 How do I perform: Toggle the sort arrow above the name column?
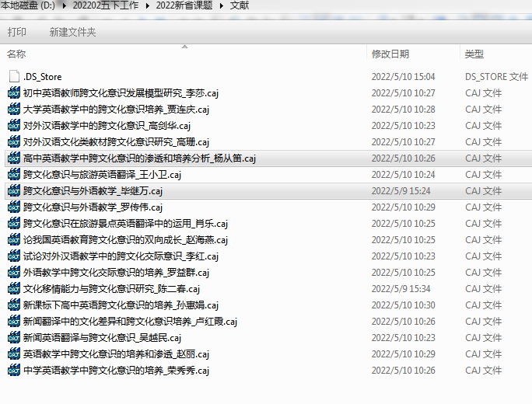click(184, 47)
